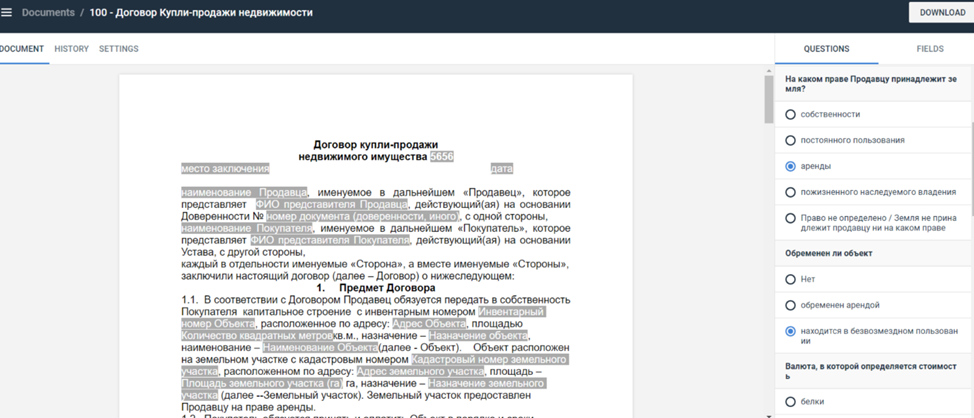
Task: Open the Documents breadcrumb link
Action: [48, 13]
